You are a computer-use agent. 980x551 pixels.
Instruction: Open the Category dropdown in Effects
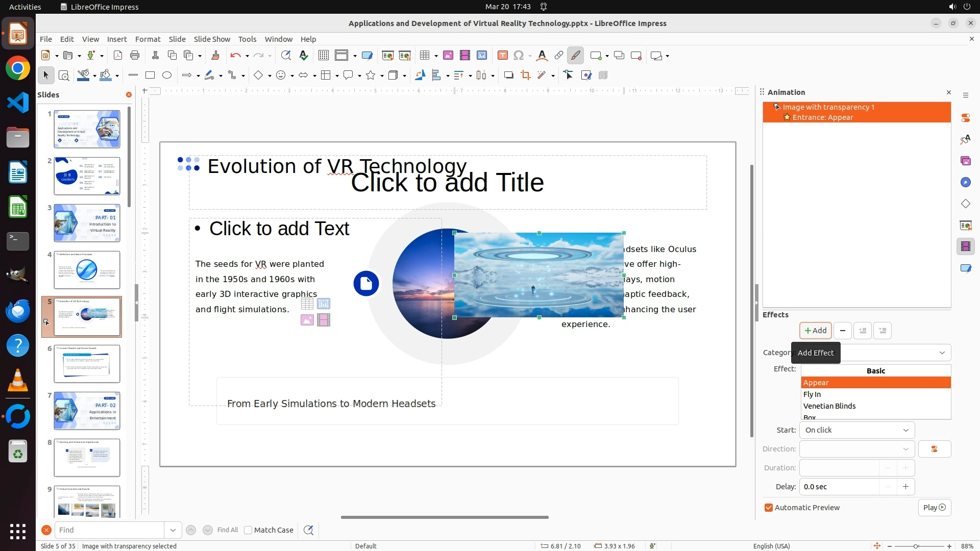942,353
